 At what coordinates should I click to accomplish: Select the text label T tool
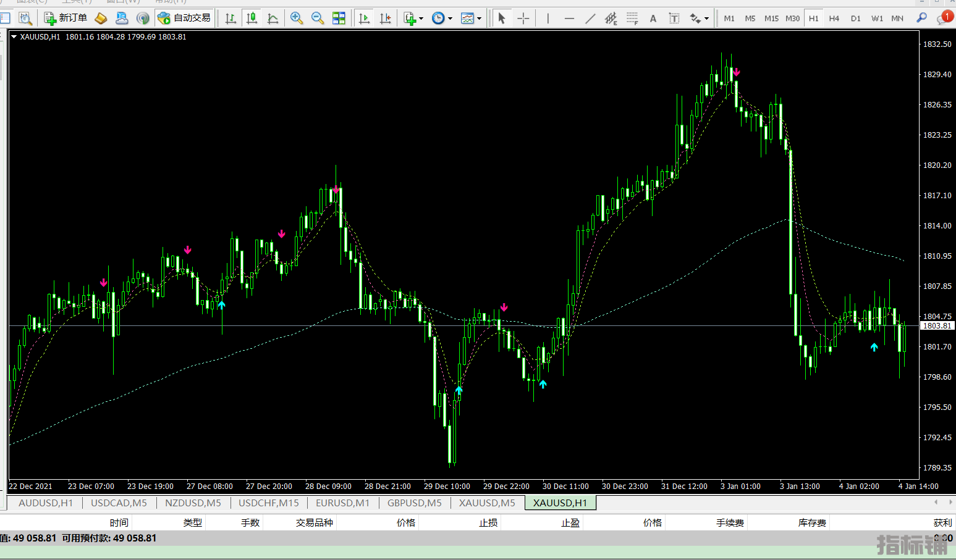pos(674,18)
